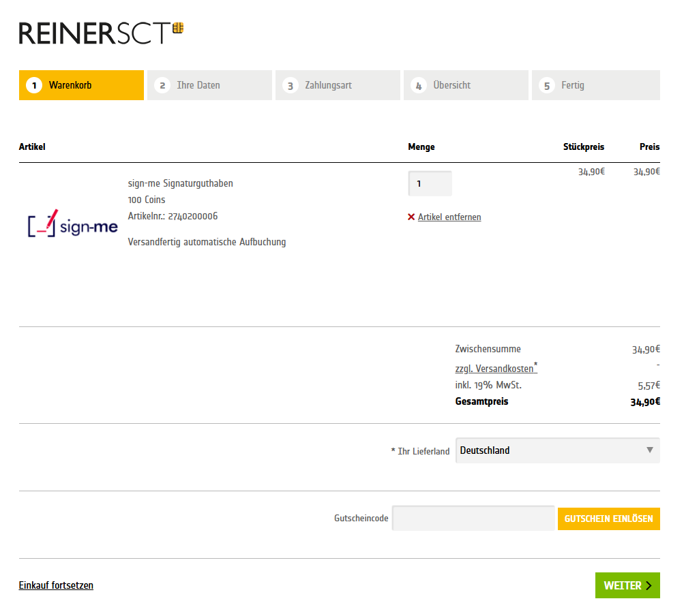The height and width of the screenshot is (616, 684).
Task: Focus the Gutscheincode input field
Action: (473, 519)
